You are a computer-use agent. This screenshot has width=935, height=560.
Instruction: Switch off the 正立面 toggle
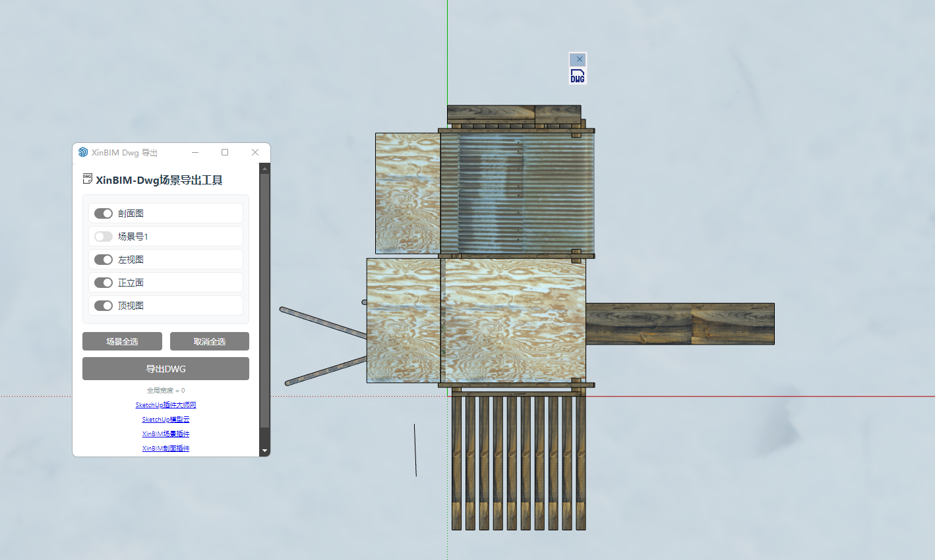(x=104, y=283)
